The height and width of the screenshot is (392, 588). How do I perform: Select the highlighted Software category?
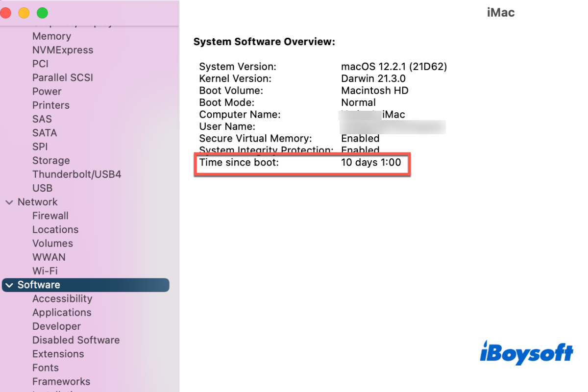[86, 285]
